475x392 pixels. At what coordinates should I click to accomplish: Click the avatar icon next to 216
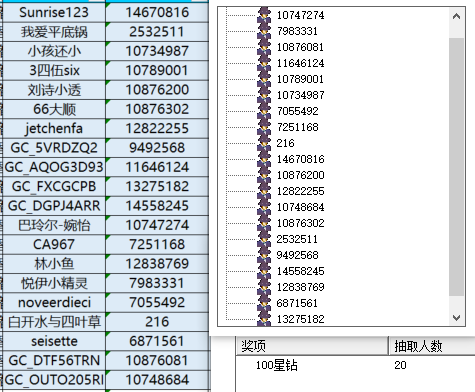coord(264,143)
